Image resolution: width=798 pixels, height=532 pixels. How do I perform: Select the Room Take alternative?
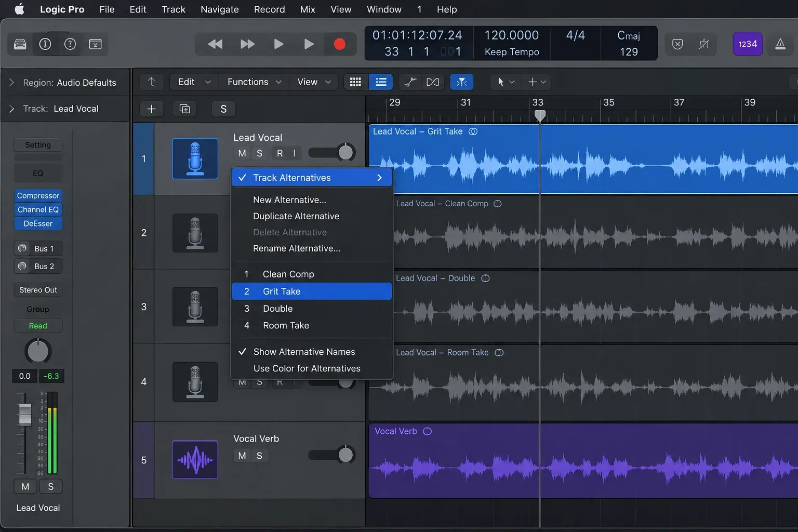tap(312, 326)
